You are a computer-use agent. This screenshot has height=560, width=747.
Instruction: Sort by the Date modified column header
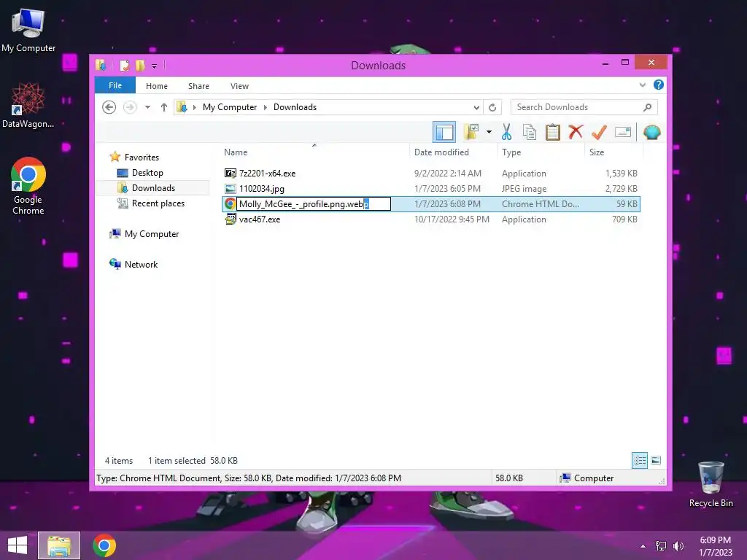(441, 152)
